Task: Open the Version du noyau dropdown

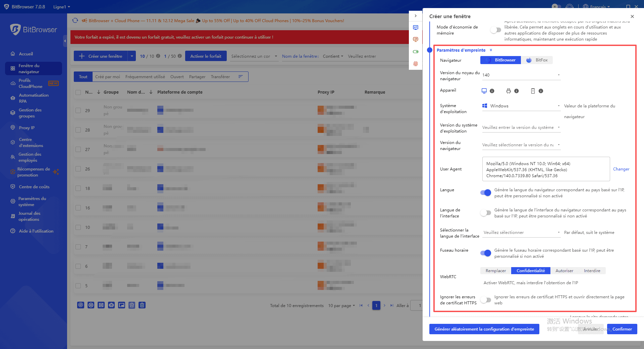Action: (x=521, y=75)
